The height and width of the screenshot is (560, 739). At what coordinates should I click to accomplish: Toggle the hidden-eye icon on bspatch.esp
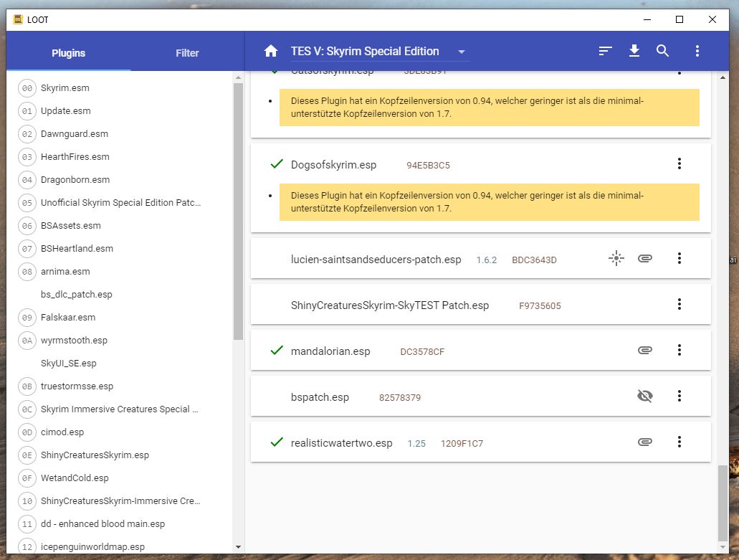coord(644,397)
